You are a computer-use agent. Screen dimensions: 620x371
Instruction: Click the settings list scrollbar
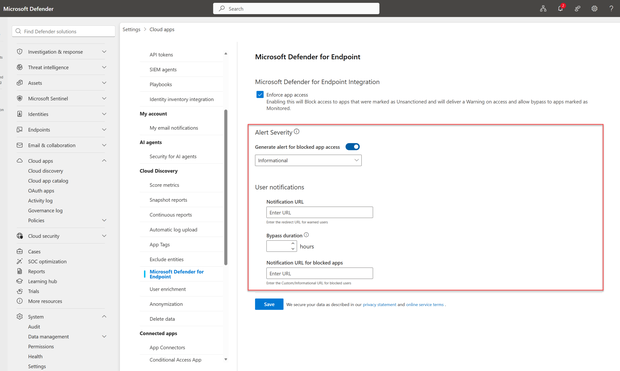pos(226,187)
